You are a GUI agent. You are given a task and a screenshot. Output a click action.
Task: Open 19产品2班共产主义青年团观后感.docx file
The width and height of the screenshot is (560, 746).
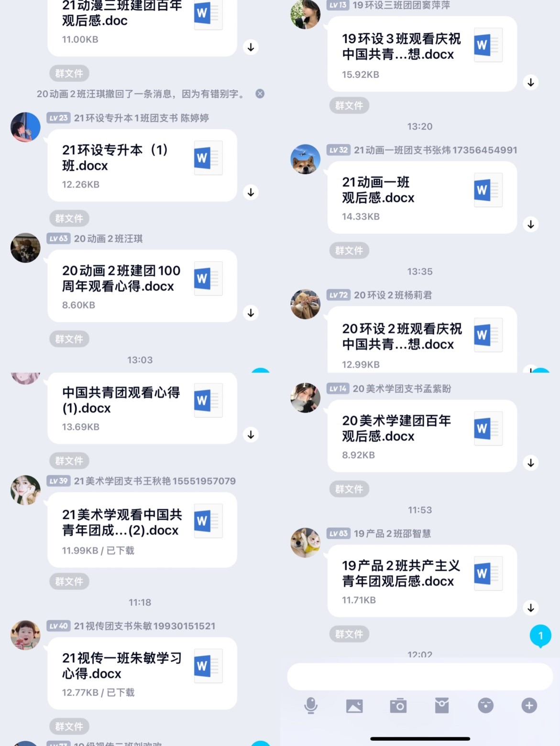tap(422, 581)
